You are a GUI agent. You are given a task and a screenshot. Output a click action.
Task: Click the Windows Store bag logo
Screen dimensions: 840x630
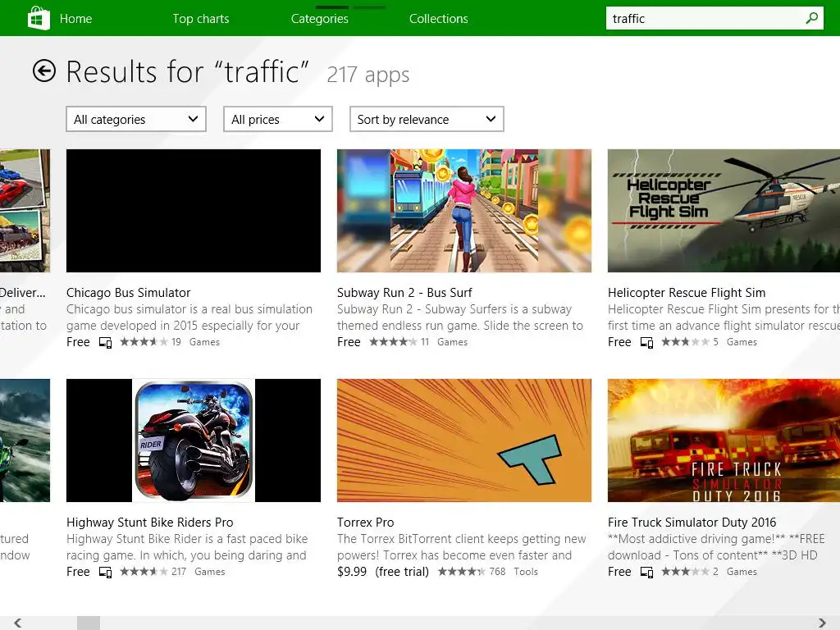39,18
